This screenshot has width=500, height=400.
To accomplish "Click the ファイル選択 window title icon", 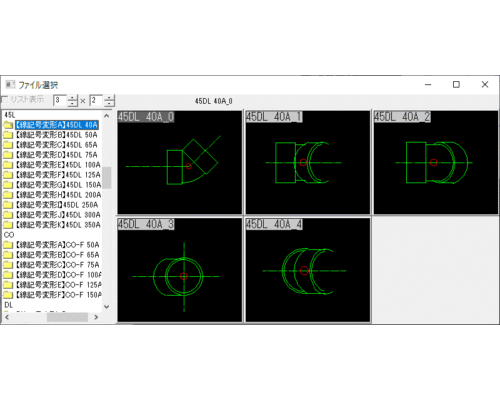I will [x=10, y=85].
